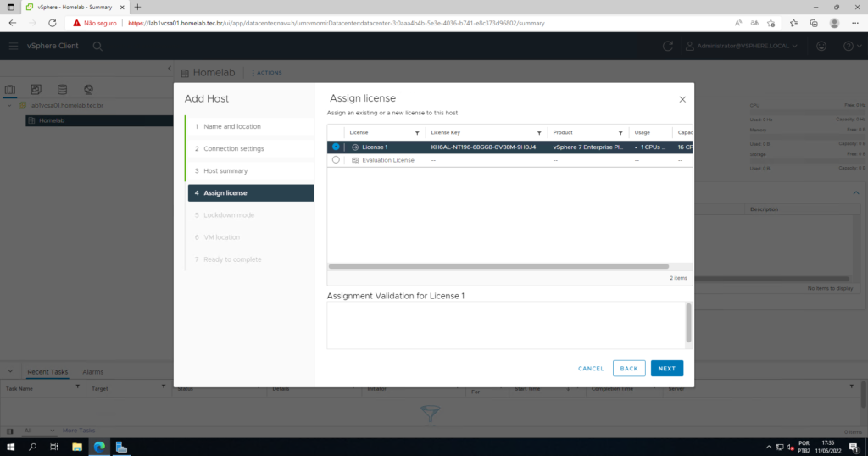Click the Usage column header
This screenshot has width=868, height=456.
(x=643, y=133)
